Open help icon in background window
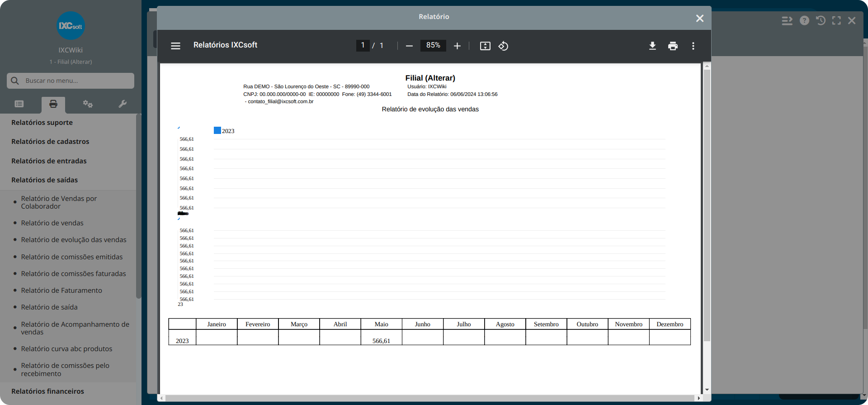This screenshot has height=405, width=868. [x=804, y=21]
